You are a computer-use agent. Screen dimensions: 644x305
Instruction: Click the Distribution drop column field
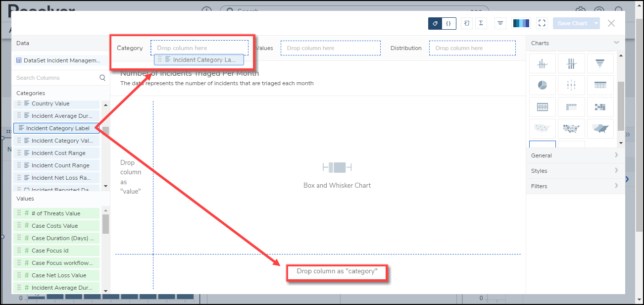[472, 48]
